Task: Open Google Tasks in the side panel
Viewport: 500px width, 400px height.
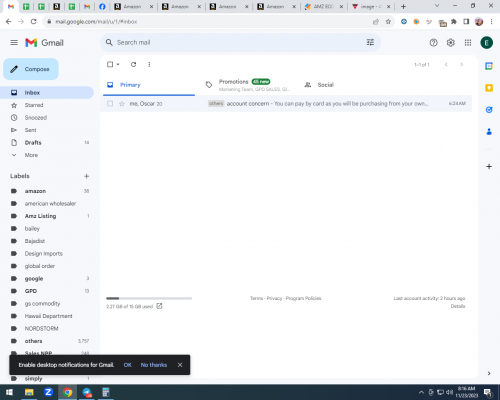Action: coord(489,110)
